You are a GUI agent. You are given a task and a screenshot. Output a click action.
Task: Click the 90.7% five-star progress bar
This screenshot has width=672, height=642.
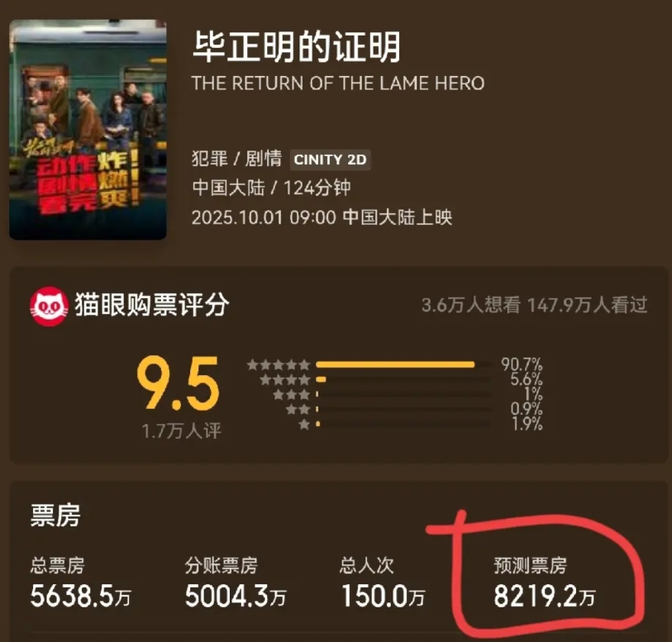click(403, 365)
